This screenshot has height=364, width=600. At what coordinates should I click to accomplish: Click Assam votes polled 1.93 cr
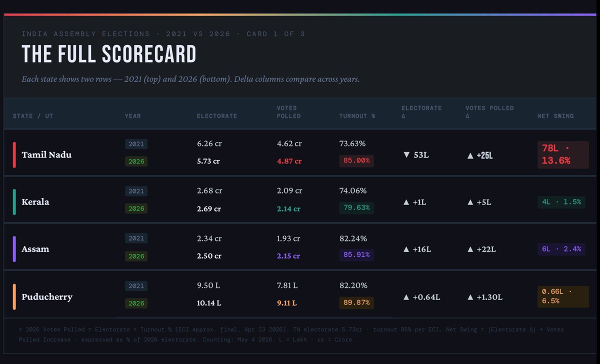coord(288,238)
